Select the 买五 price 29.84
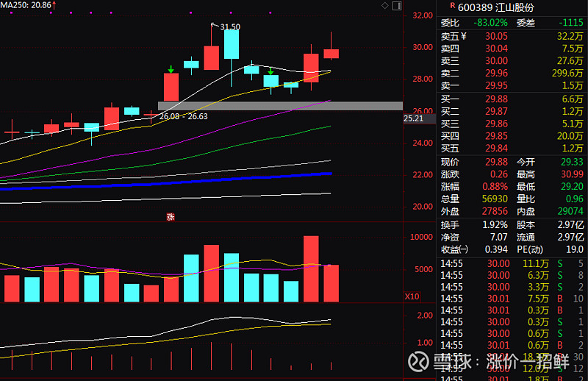This screenshot has width=588, height=381. point(497,149)
